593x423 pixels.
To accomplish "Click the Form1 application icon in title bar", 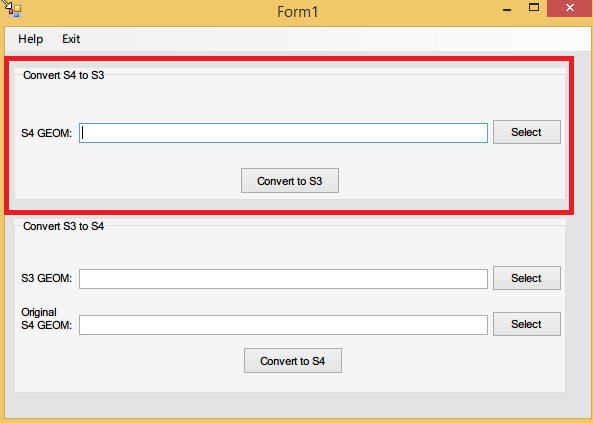I will tap(14, 10).
